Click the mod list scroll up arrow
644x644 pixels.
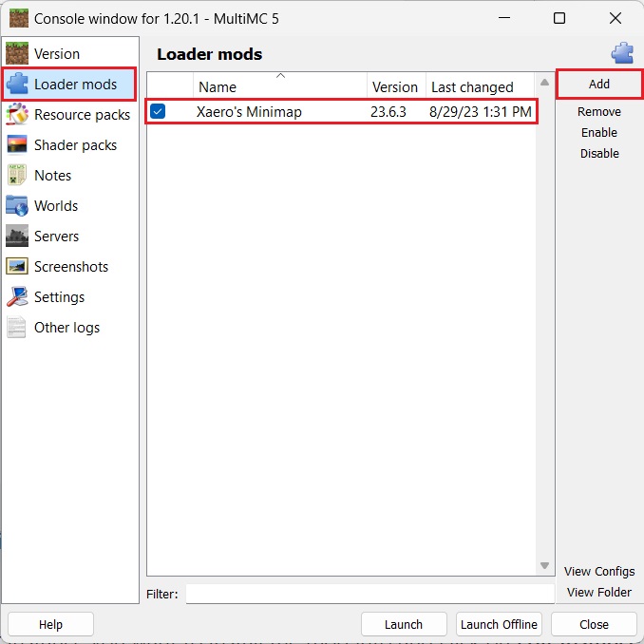pyautogui.click(x=544, y=82)
